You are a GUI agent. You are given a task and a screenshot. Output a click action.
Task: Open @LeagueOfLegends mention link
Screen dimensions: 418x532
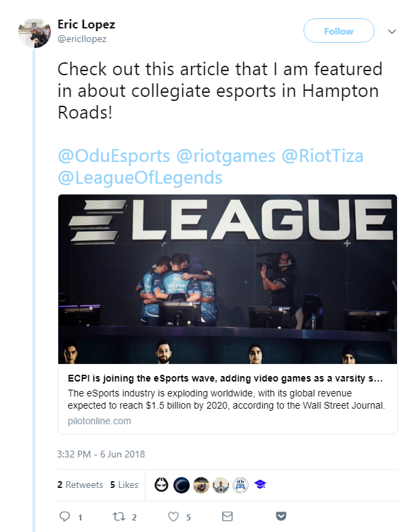[140, 178]
